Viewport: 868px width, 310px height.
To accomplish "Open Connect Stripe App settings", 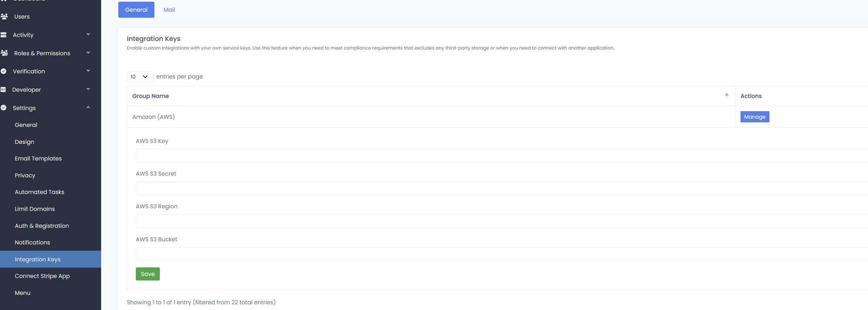I will tap(42, 276).
